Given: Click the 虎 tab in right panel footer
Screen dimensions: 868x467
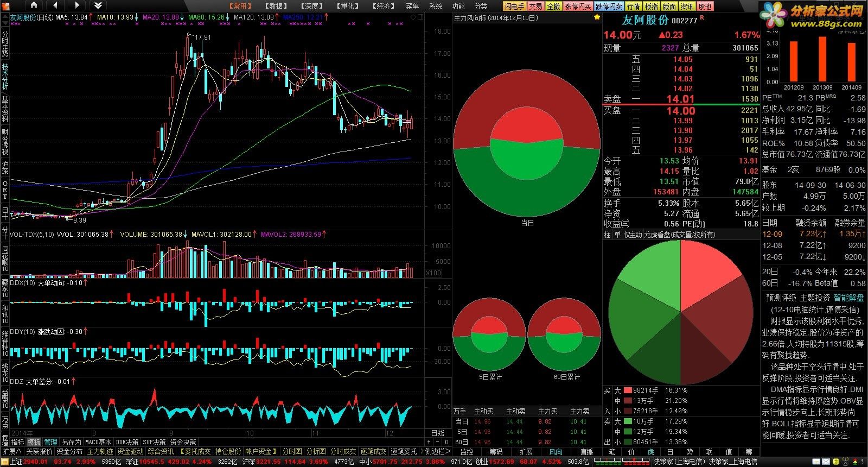Looking at the screenshot, I should [x=650, y=451].
